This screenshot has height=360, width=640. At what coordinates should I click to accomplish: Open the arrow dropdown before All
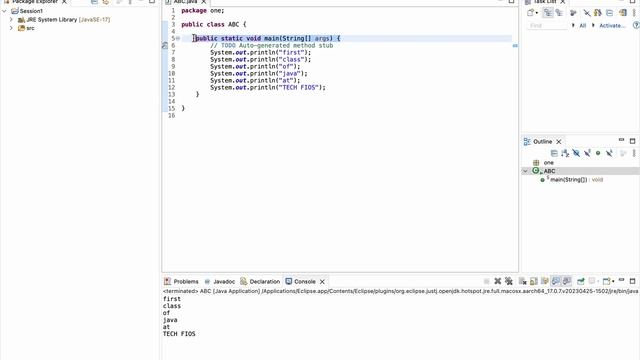[x=573, y=25]
